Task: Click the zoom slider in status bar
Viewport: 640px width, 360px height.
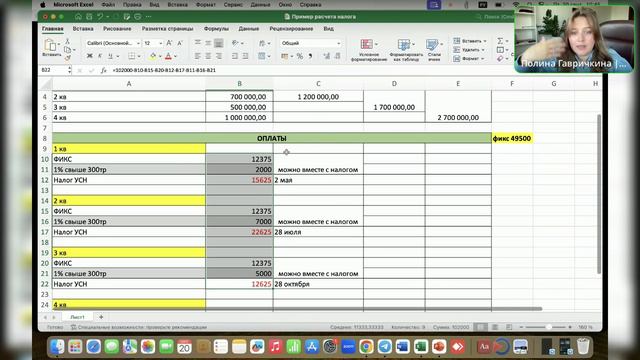Action: pos(546,327)
